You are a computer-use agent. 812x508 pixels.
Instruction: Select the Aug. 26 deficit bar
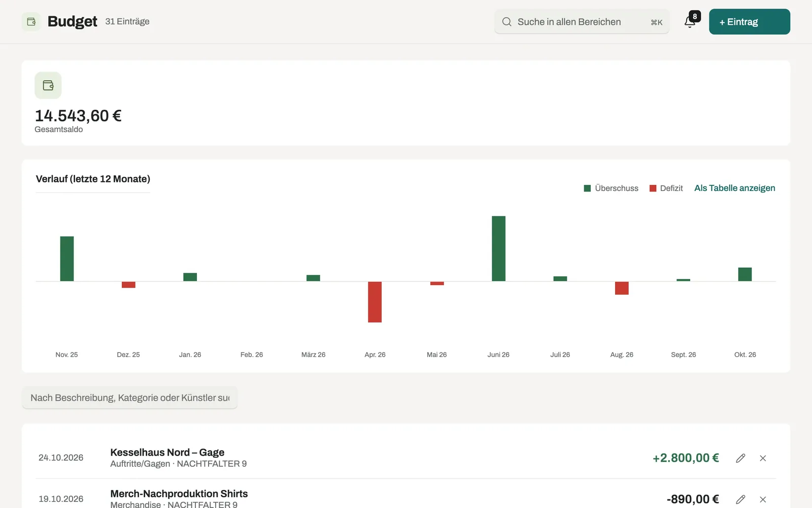click(x=622, y=288)
